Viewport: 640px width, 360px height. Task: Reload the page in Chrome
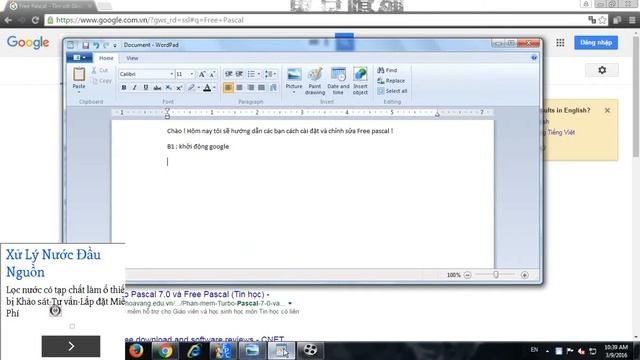click(x=35, y=20)
